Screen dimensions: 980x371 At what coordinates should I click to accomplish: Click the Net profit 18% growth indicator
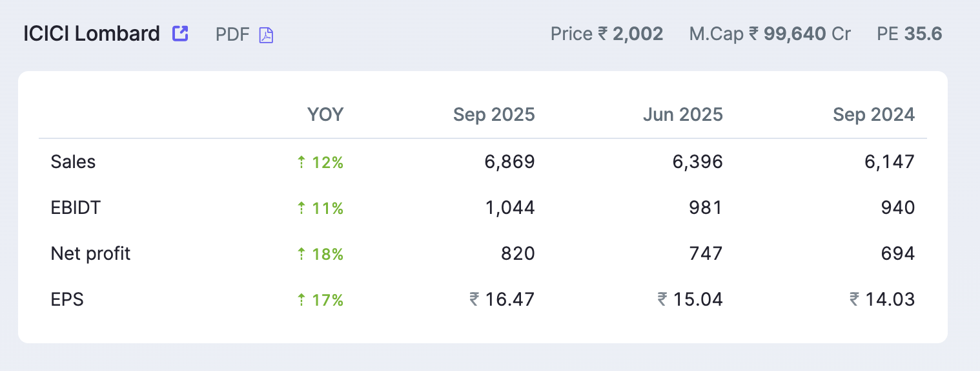click(x=320, y=254)
